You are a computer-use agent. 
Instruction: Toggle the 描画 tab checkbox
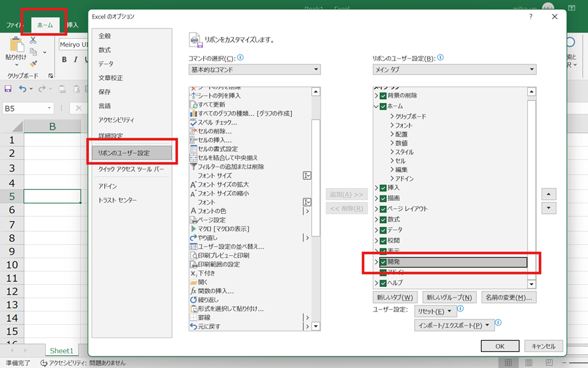[383, 198]
